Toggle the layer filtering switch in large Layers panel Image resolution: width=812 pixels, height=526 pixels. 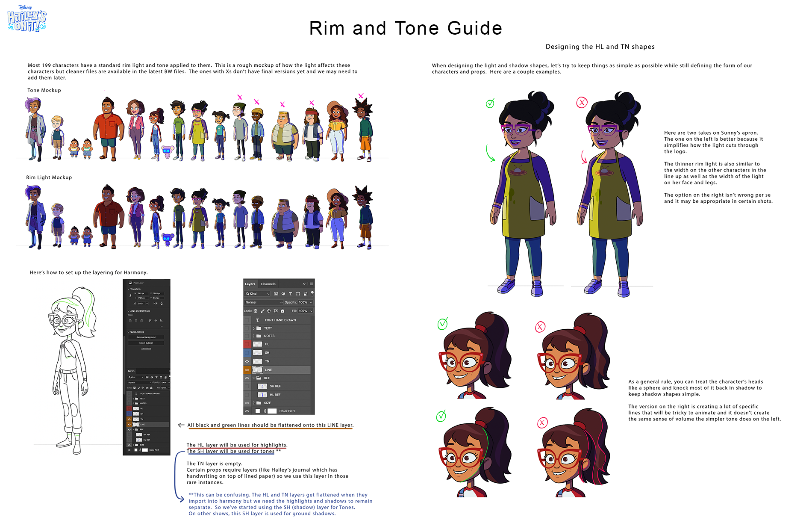312,294
